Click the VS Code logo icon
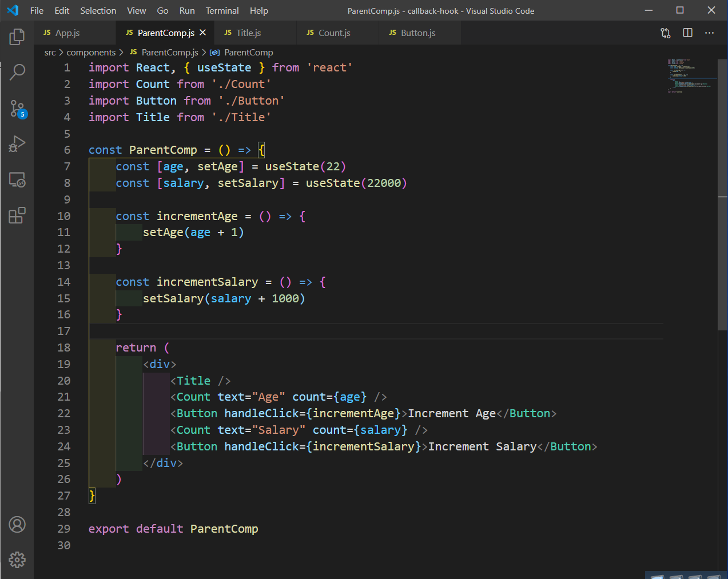 13,10
